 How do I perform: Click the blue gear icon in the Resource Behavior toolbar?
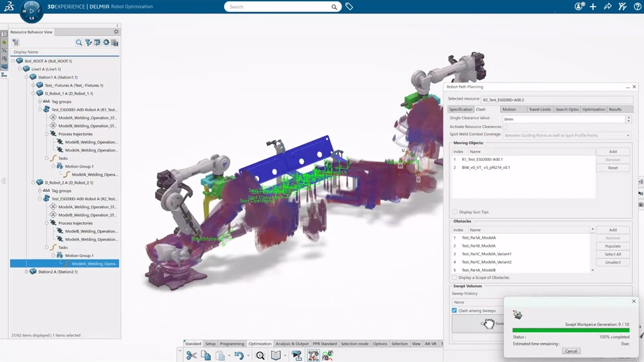coord(107,42)
